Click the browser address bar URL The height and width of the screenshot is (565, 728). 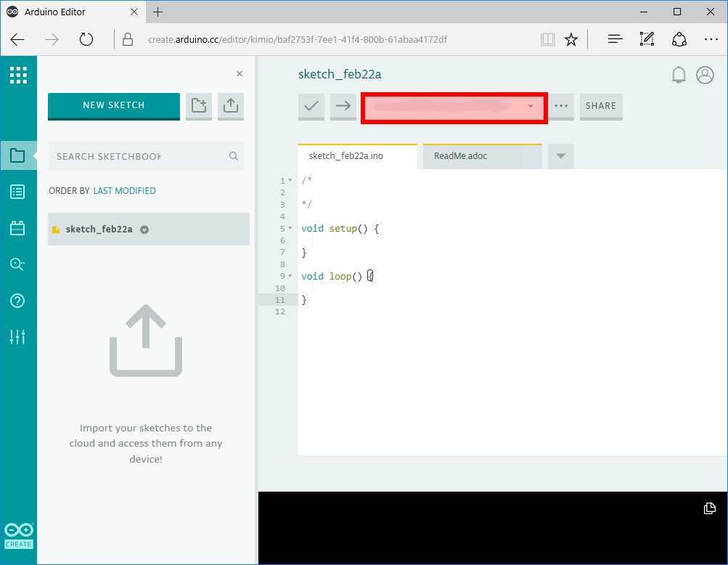click(297, 39)
